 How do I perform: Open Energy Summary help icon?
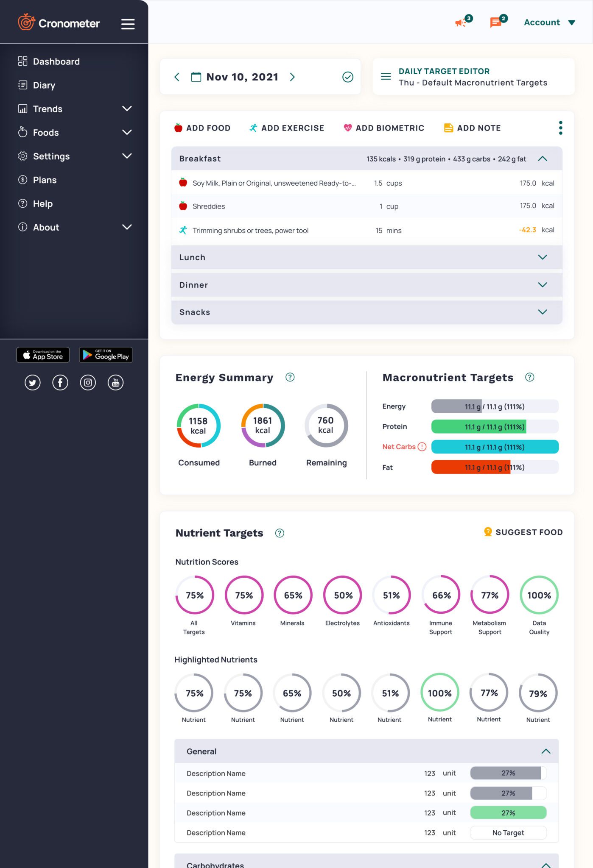tap(290, 377)
